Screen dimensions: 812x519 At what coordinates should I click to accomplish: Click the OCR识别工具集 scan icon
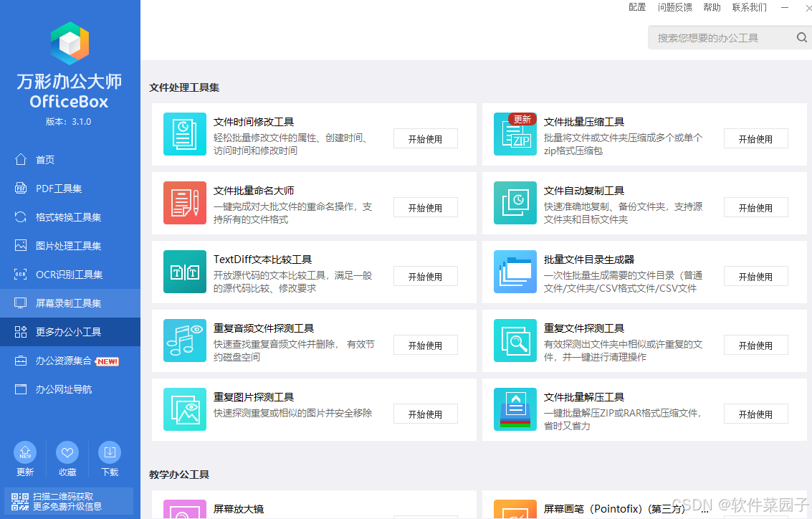click(x=21, y=274)
